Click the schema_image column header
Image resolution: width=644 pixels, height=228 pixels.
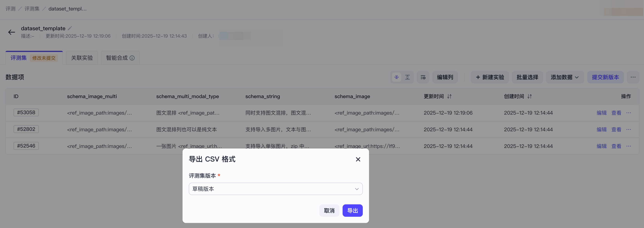point(352,96)
